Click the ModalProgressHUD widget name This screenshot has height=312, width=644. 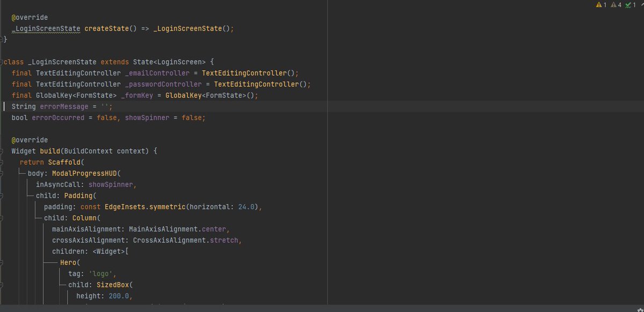pos(84,173)
